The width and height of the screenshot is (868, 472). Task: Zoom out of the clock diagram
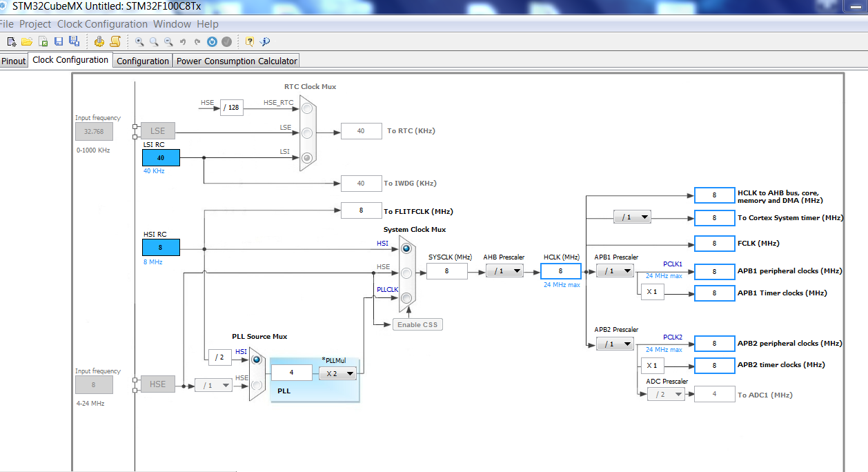168,41
